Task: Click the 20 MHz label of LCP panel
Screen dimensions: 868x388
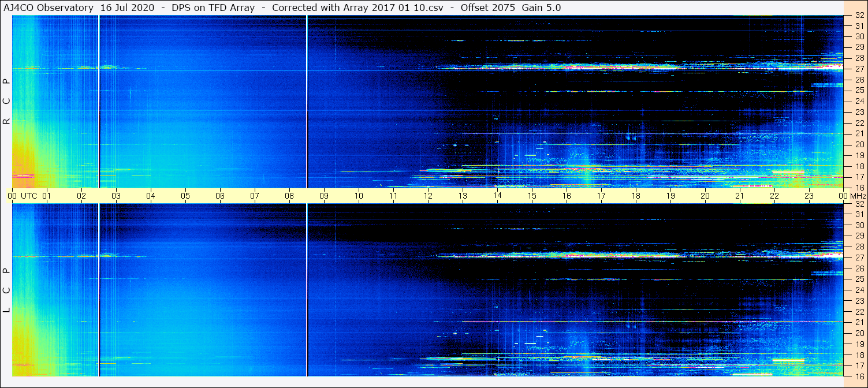Action: [859, 333]
